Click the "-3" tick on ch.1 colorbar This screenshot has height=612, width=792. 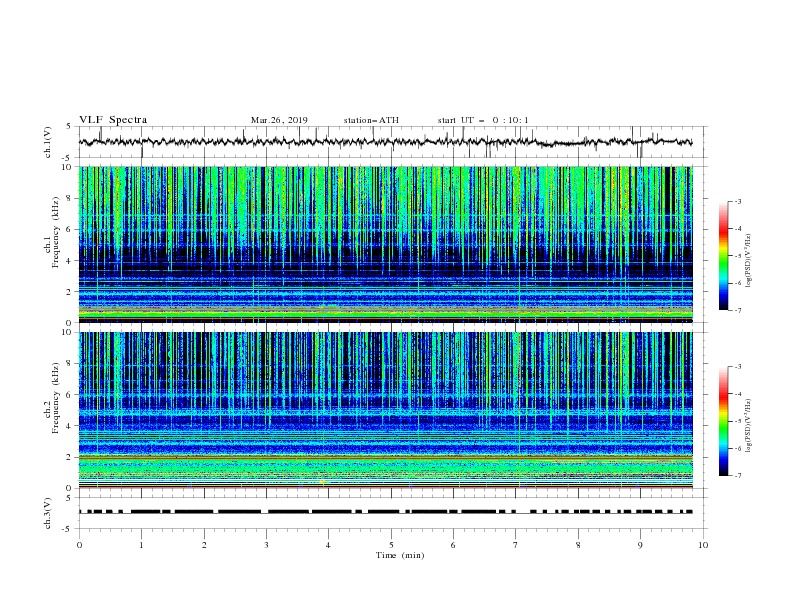pos(738,201)
